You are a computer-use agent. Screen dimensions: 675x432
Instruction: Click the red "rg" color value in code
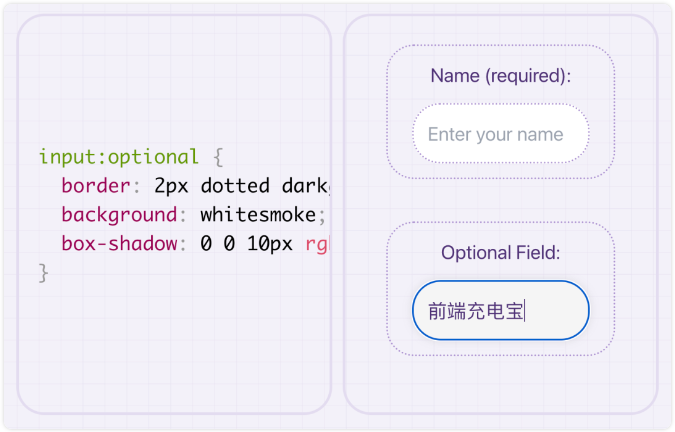[317, 244]
